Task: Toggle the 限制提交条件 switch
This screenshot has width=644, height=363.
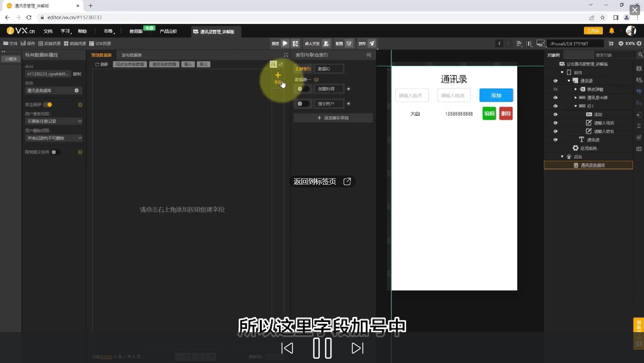Action: (x=55, y=152)
